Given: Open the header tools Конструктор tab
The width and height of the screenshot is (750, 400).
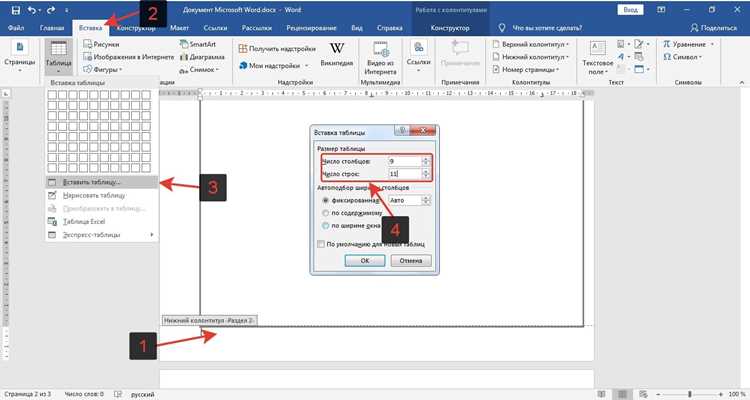Looking at the screenshot, I should pyautogui.click(x=450, y=28).
